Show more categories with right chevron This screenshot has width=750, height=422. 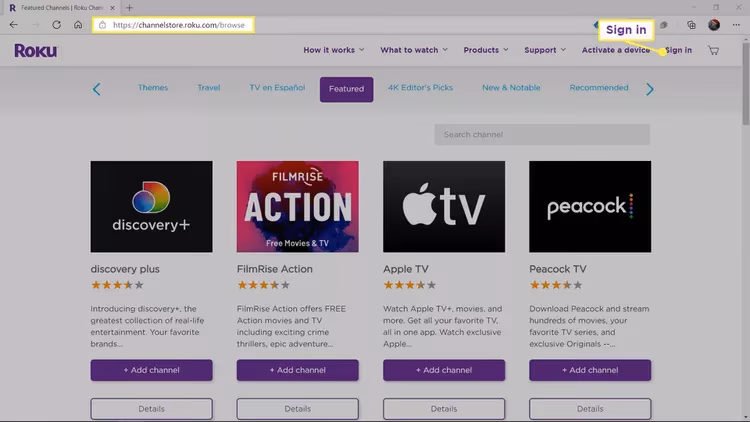(x=650, y=89)
